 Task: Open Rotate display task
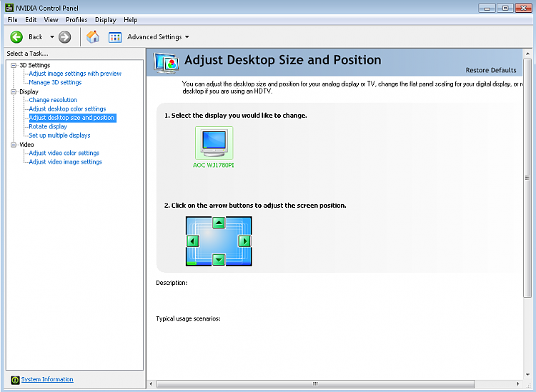[x=48, y=126]
